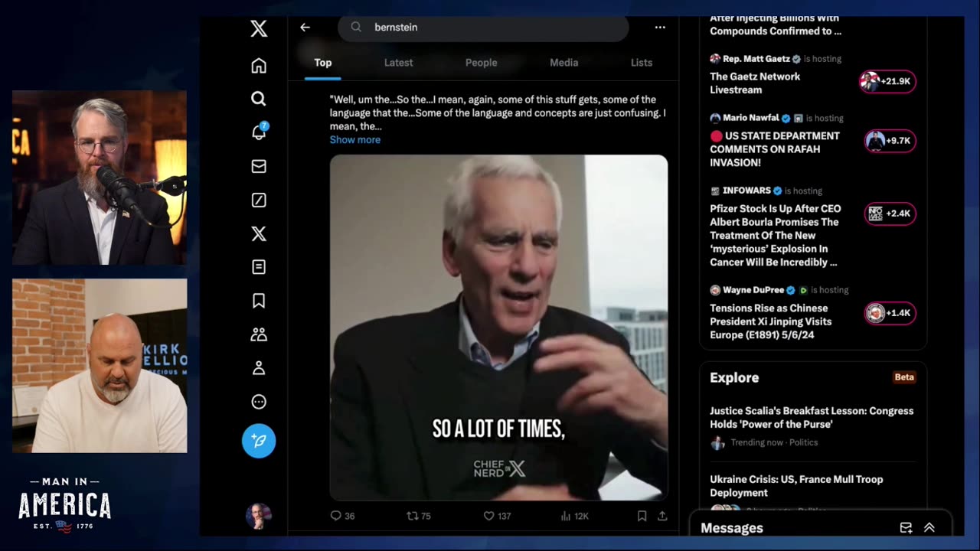
Task: Switch to the Lists tab
Action: 642,63
